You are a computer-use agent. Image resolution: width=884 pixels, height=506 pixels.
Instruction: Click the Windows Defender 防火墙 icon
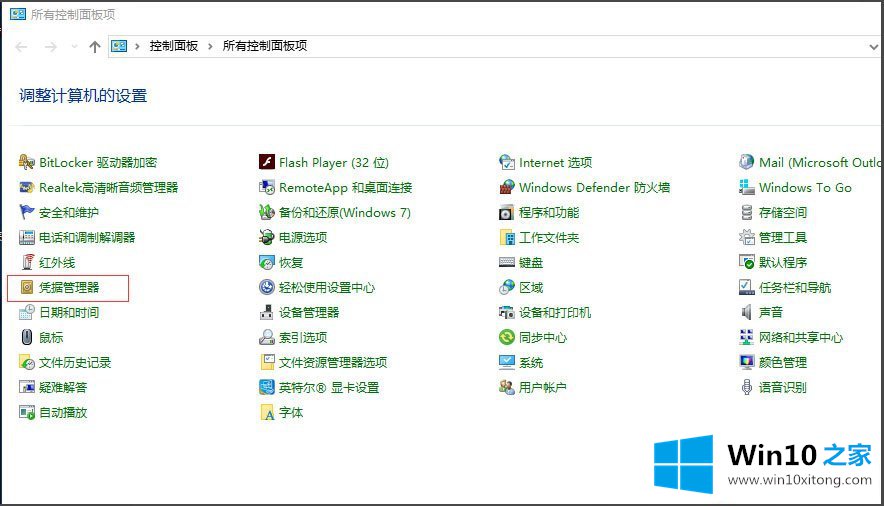pos(507,187)
